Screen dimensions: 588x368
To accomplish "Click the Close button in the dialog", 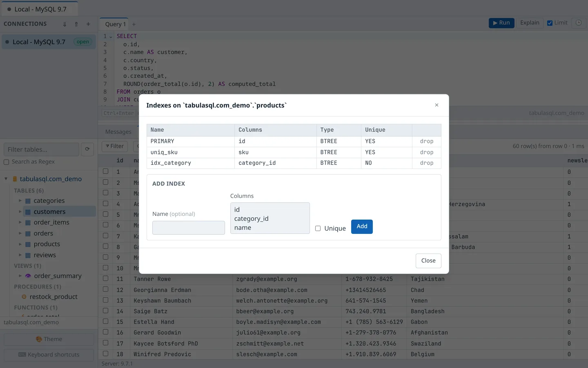I will point(428,261).
